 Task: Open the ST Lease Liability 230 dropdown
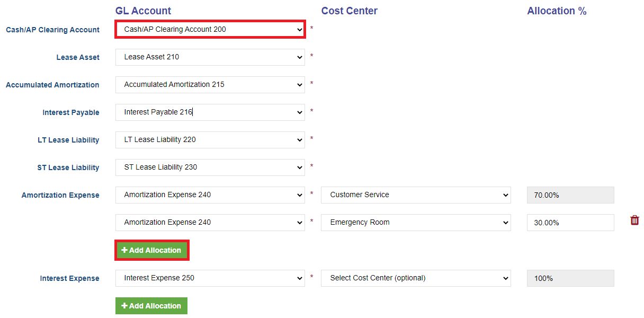pos(210,167)
